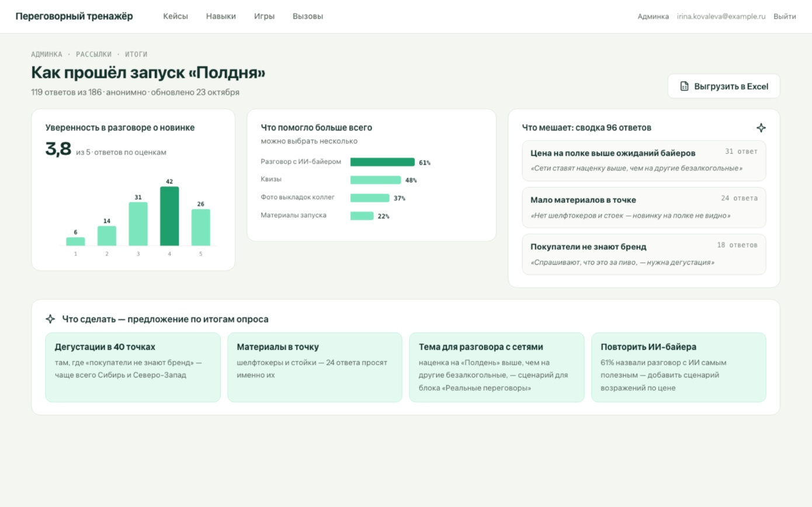Image resolution: width=812 pixels, height=507 pixels.
Task: Click the «Материалы запуска» 22% bar
Action: coord(362,216)
